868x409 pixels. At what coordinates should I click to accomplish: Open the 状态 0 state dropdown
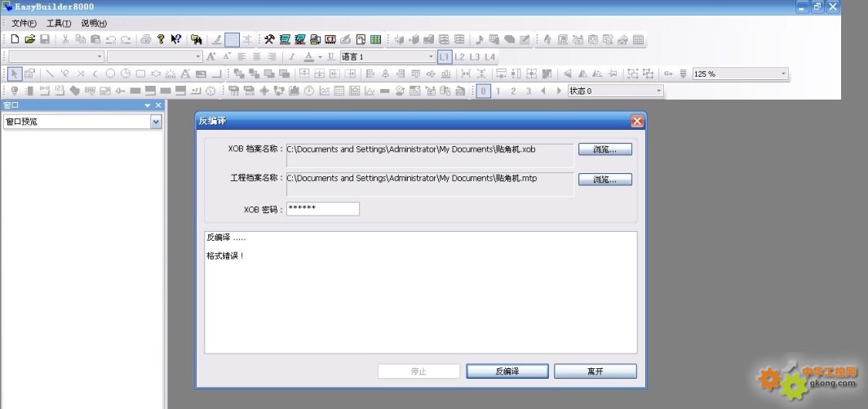click(x=658, y=91)
